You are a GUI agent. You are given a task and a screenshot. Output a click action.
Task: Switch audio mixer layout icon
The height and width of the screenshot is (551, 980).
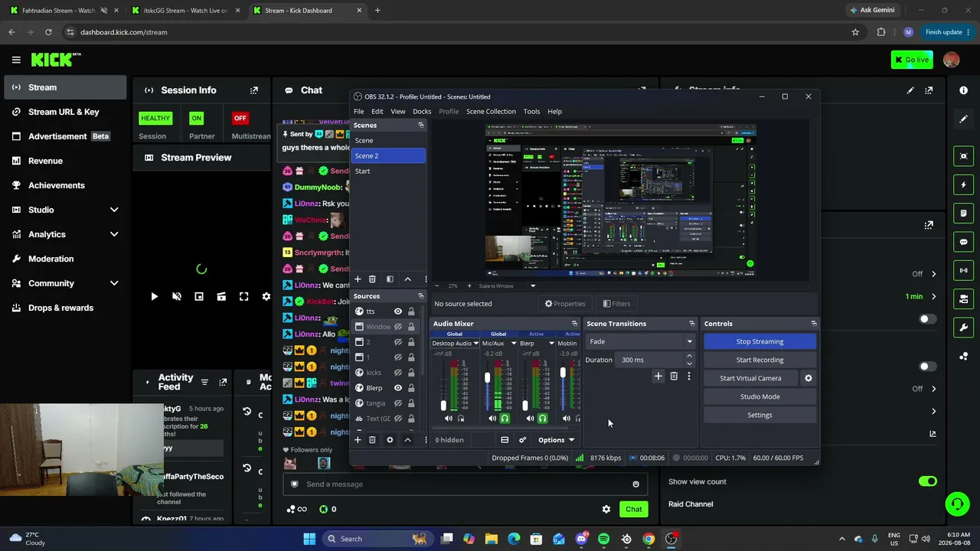(505, 440)
